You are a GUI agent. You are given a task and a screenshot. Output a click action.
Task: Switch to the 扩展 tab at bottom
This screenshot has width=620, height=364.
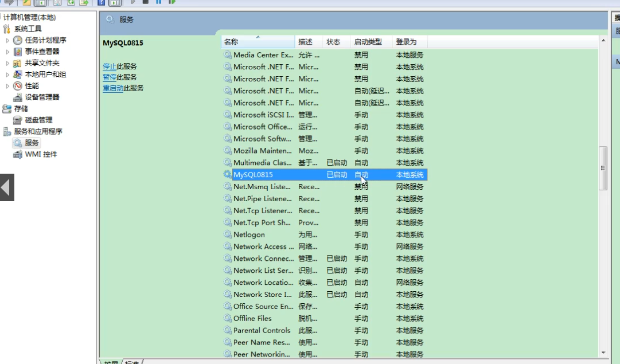click(x=111, y=362)
